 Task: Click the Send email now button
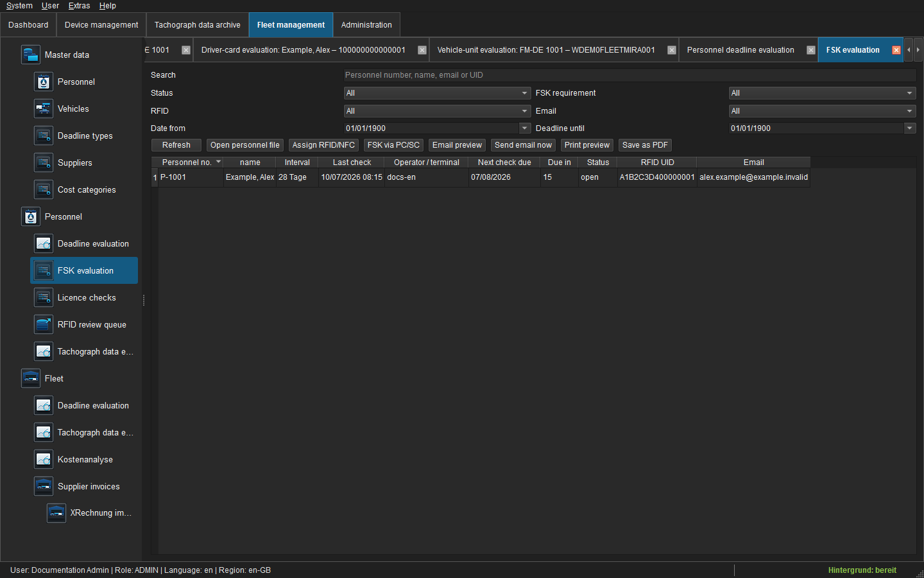[523, 145]
